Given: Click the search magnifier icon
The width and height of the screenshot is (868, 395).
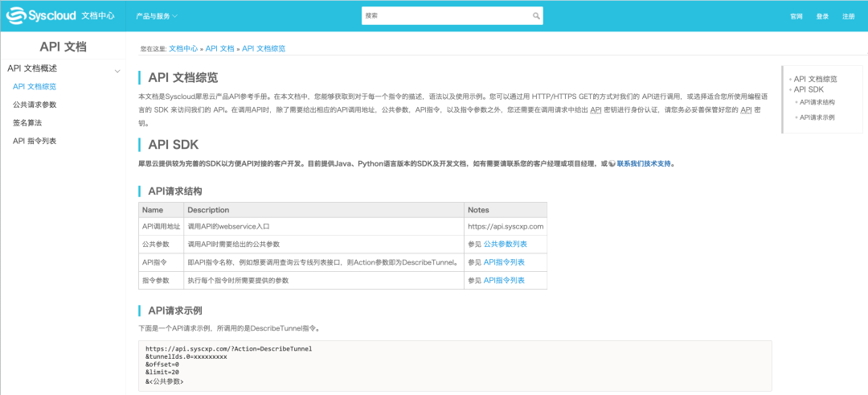Looking at the screenshot, I should tap(536, 16).
